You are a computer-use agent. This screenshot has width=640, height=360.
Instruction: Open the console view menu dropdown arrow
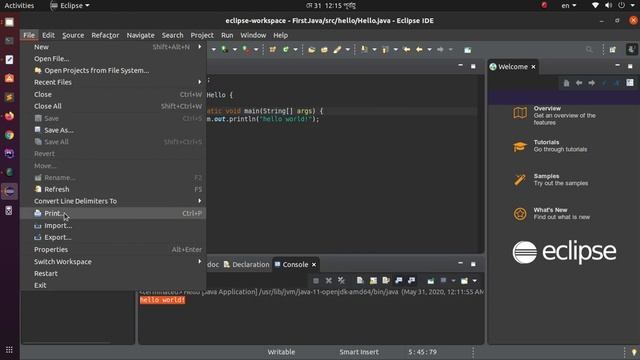coord(475,281)
